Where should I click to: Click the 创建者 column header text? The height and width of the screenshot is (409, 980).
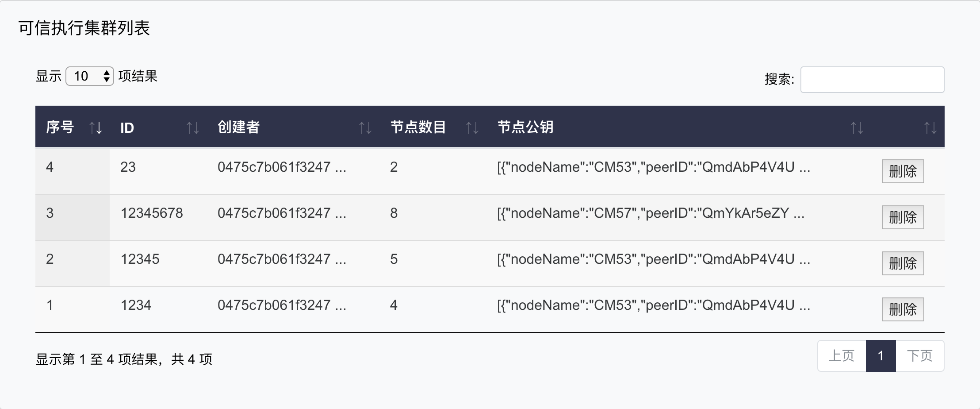tap(238, 127)
